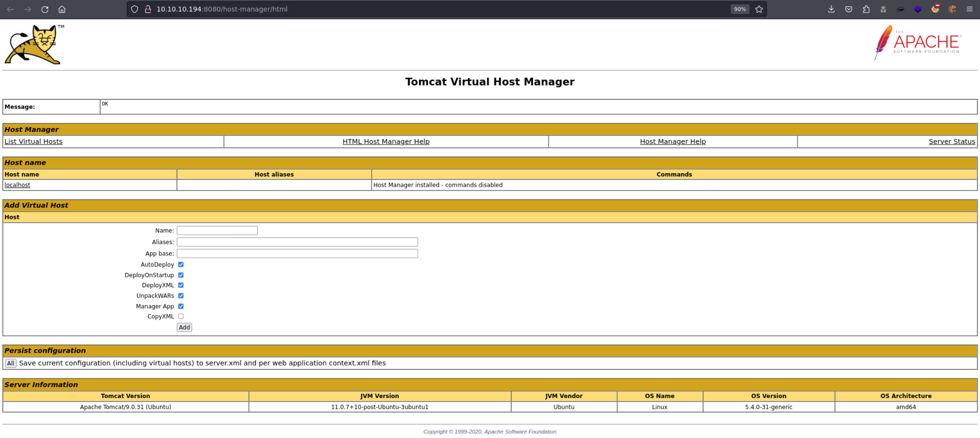Click the 'JVM Vendor' column header

pos(564,396)
